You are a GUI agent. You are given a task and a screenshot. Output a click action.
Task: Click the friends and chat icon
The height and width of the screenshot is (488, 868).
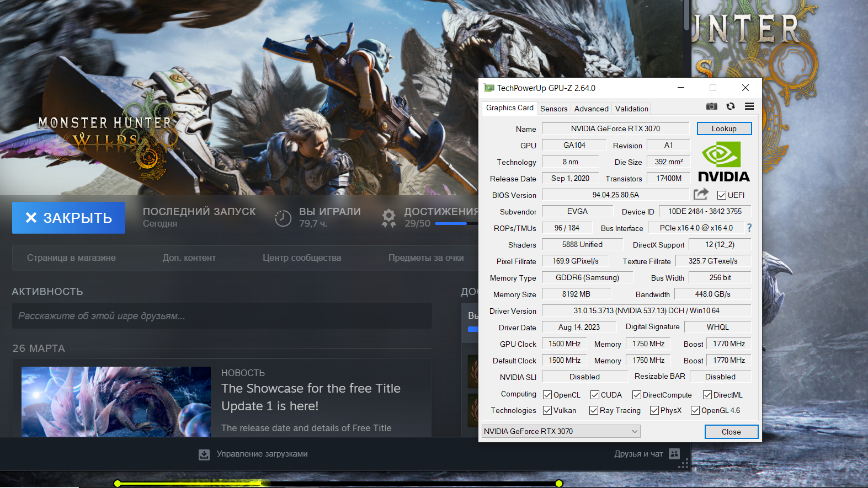pyautogui.click(x=674, y=454)
